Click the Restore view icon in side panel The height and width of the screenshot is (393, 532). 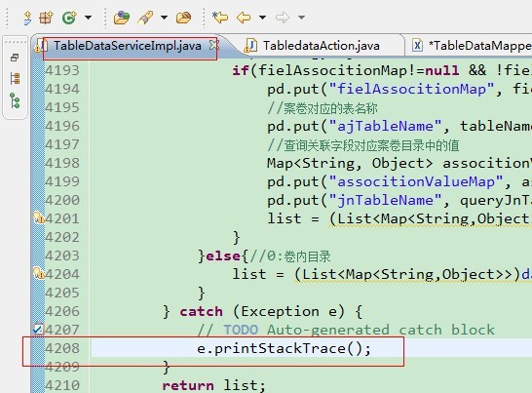click(x=15, y=58)
